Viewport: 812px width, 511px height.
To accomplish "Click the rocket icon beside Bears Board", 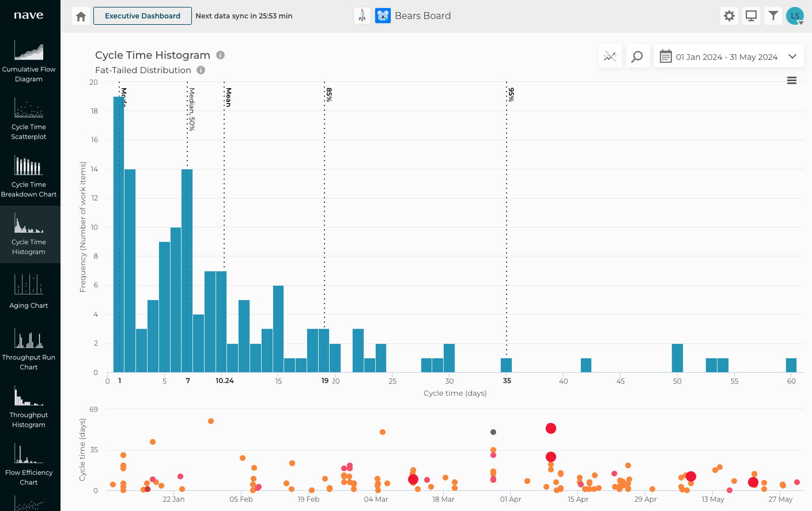I will (x=362, y=16).
